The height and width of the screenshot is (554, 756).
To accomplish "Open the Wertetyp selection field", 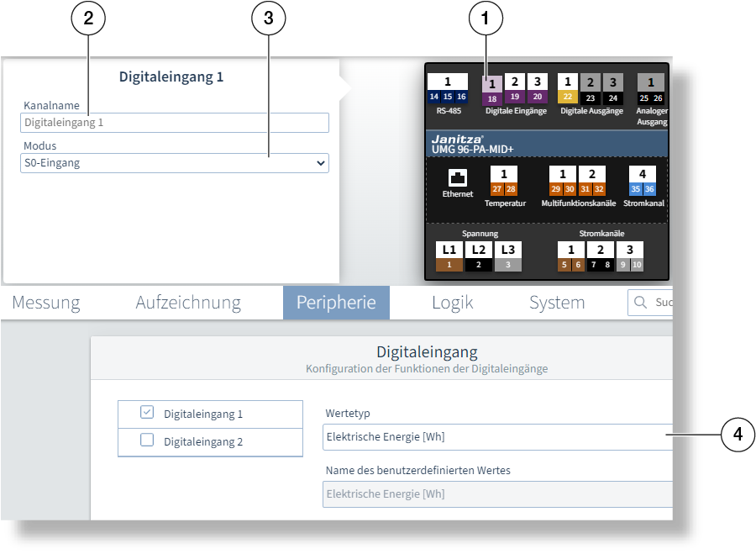I will click(496, 436).
